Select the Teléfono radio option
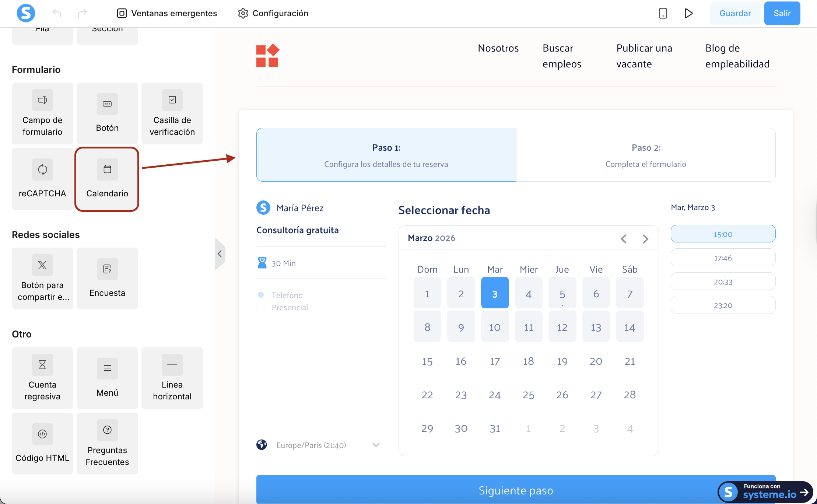The image size is (817, 504). pos(261,295)
